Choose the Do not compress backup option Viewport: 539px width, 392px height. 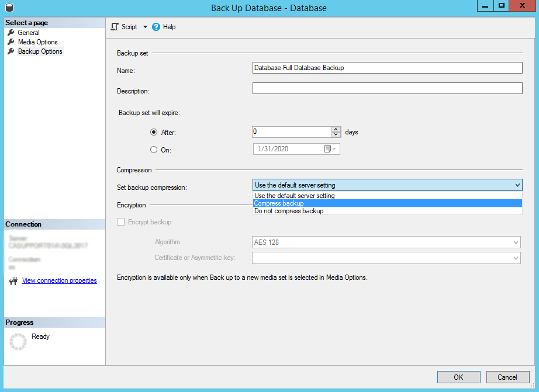388,211
